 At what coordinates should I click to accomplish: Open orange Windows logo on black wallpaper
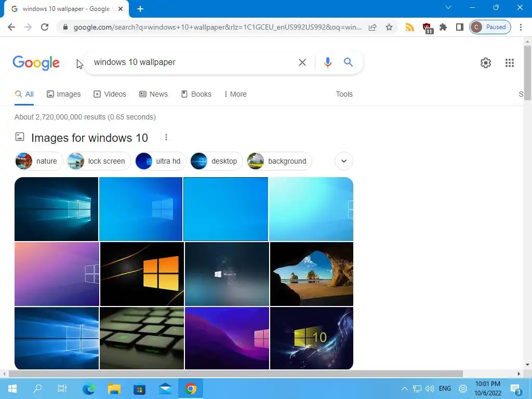tap(142, 274)
